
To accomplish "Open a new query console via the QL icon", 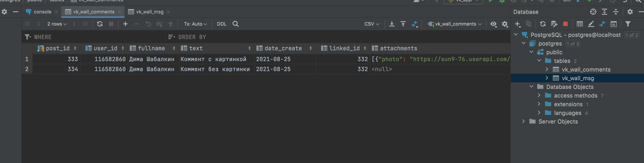I will (x=614, y=24).
